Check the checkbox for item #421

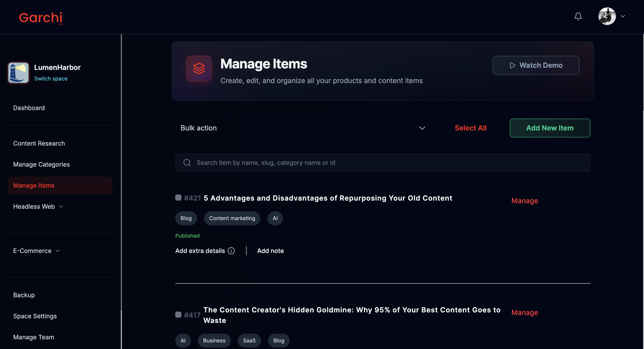click(x=178, y=198)
